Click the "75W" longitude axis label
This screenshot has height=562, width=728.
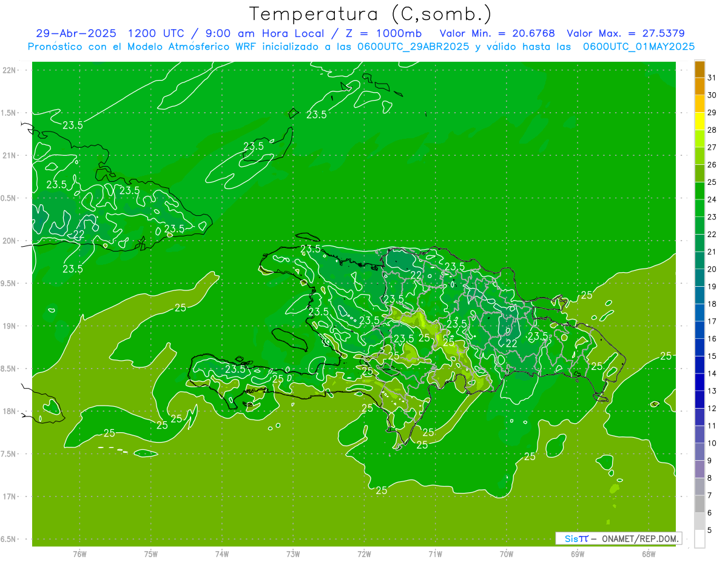point(151,554)
